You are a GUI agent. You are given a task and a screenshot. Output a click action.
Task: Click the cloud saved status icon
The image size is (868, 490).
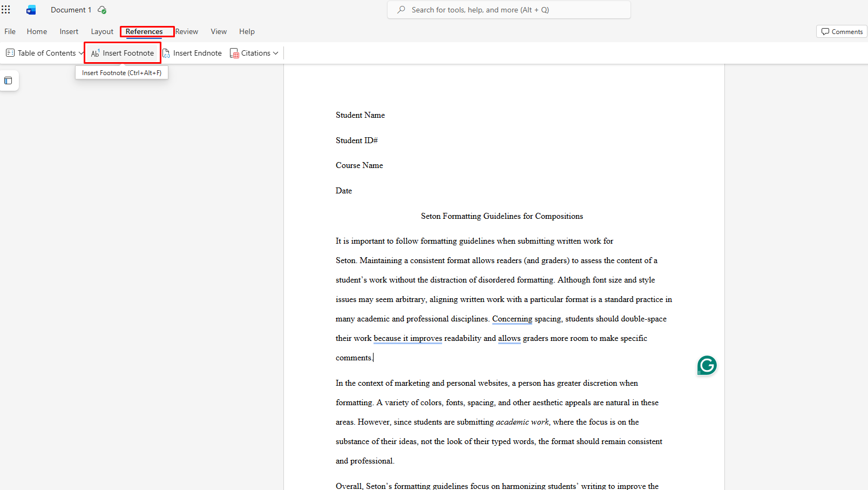click(x=102, y=10)
